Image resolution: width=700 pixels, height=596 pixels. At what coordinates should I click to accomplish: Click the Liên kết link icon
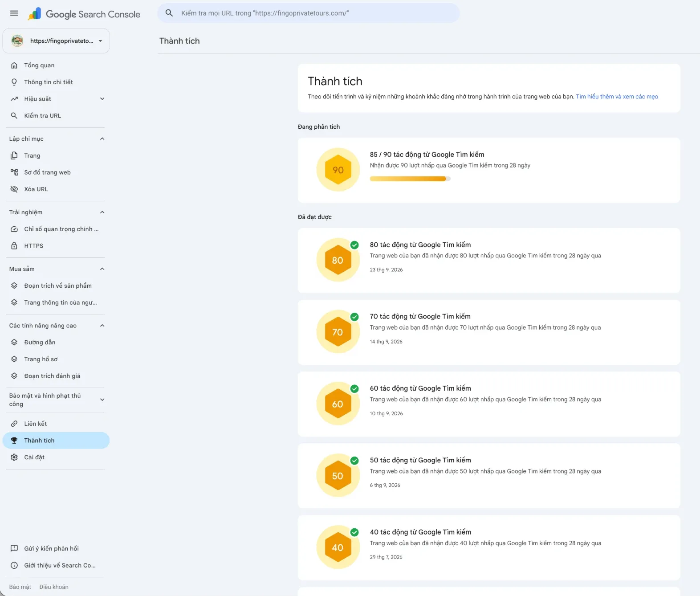pyautogui.click(x=14, y=424)
